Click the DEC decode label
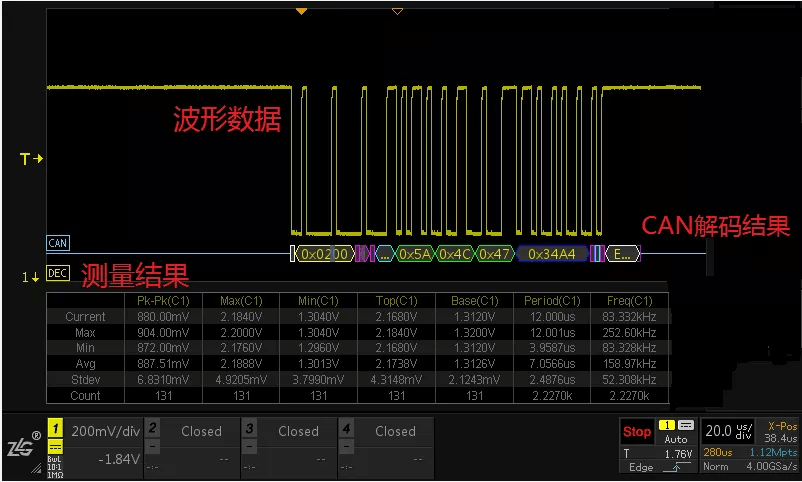 pyautogui.click(x=58, y=273)
